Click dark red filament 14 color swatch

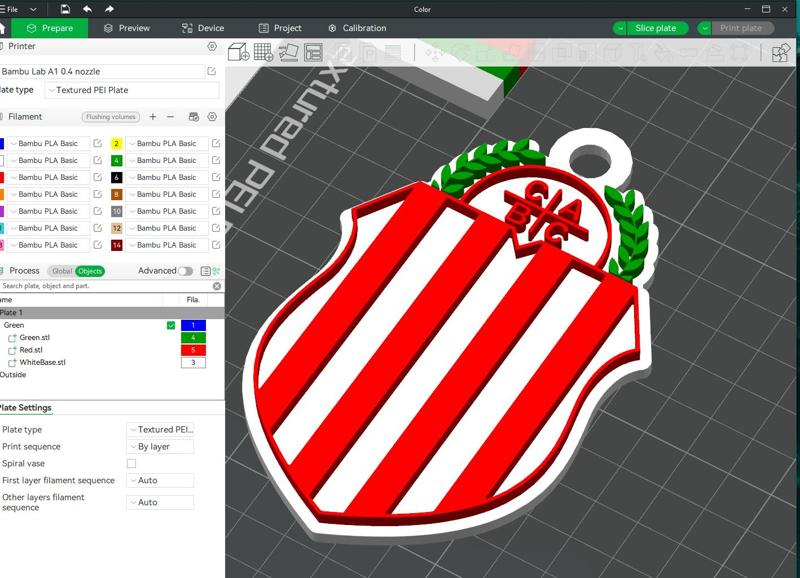click(116, 245)
